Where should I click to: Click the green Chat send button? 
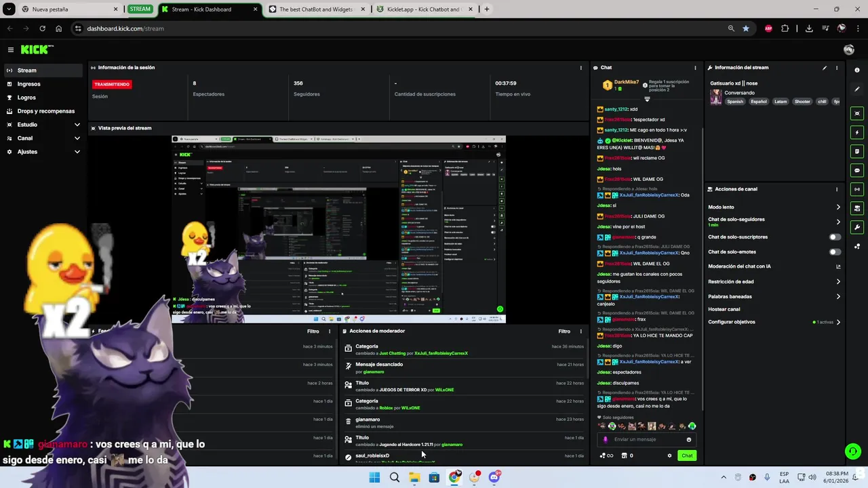(x=687, y=455)
